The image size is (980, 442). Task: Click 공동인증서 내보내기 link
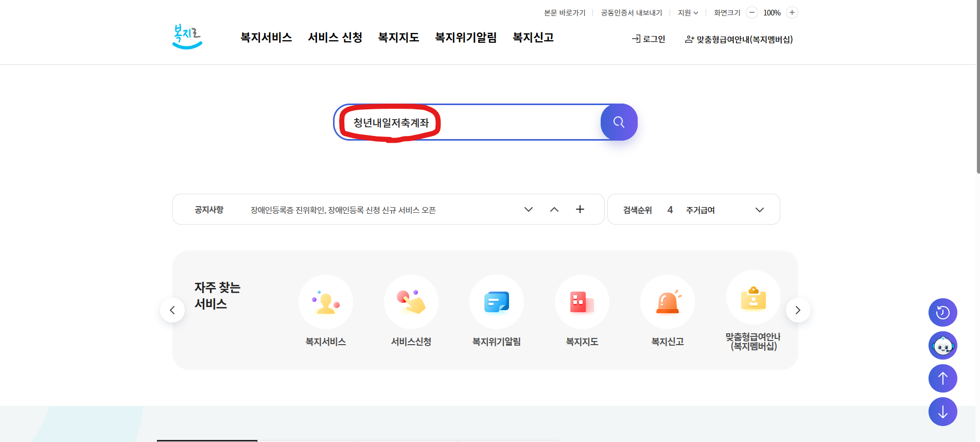pyautogui.click(x=632, y=13)
